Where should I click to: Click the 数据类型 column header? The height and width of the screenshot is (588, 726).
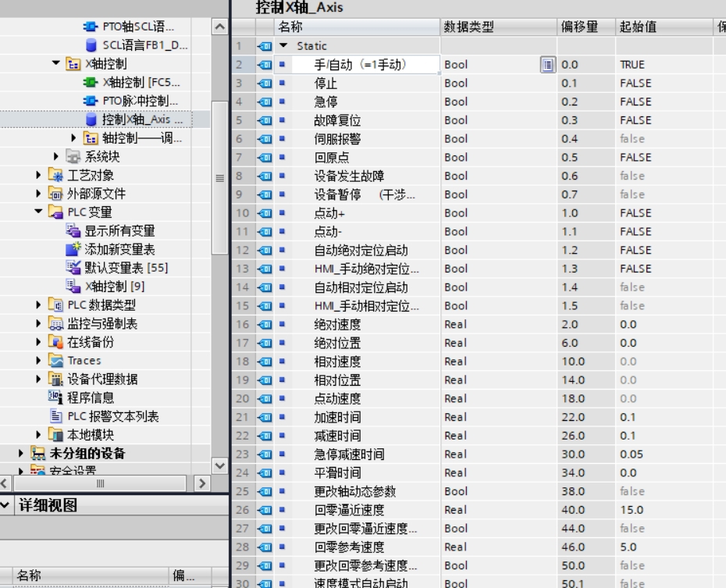pyautogui.click(x=499, y=27)
